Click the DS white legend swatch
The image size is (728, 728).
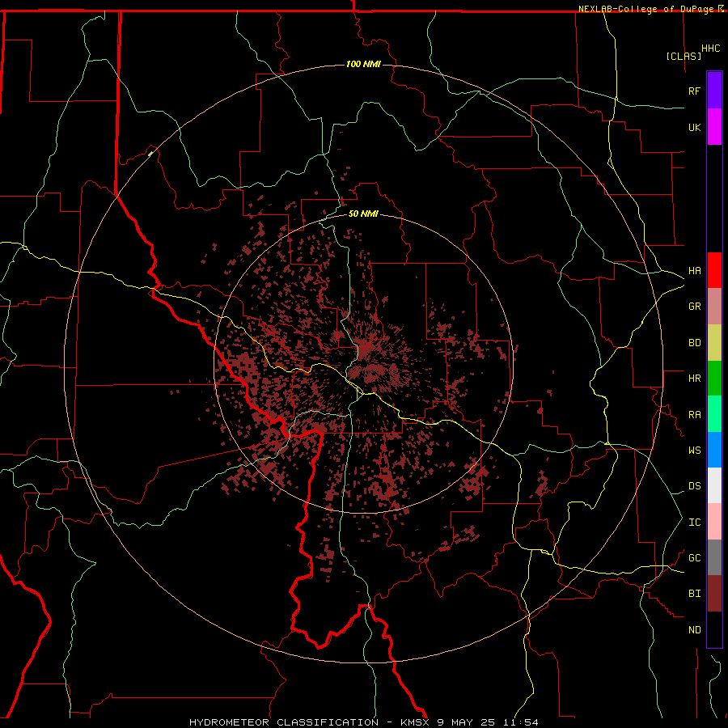click(714, 485)
